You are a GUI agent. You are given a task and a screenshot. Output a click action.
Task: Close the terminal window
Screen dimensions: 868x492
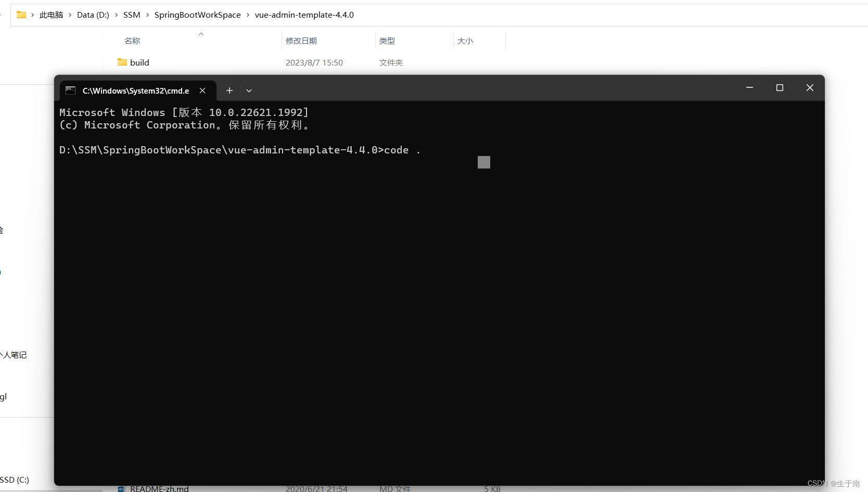click(x=810, y=87)
